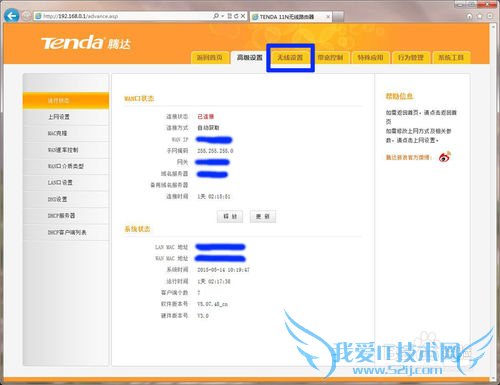Click the browser Tools gear icon
Image resolution: width=500 pixels, height=385 pixels.
tap(490, 16)
